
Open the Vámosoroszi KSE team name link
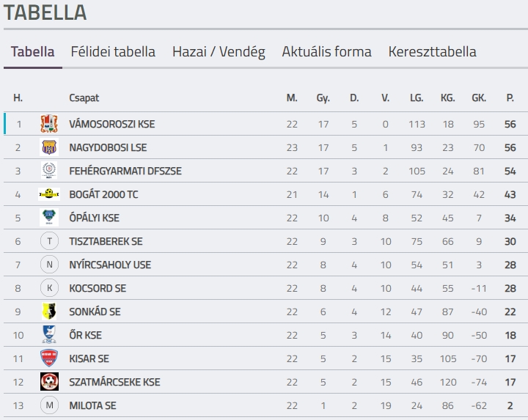pyautogui.click(x=112, y=124)
